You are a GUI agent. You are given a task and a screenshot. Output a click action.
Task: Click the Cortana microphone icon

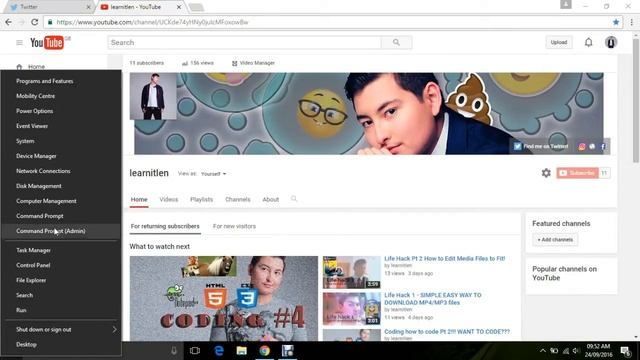(x=174, y=351)
